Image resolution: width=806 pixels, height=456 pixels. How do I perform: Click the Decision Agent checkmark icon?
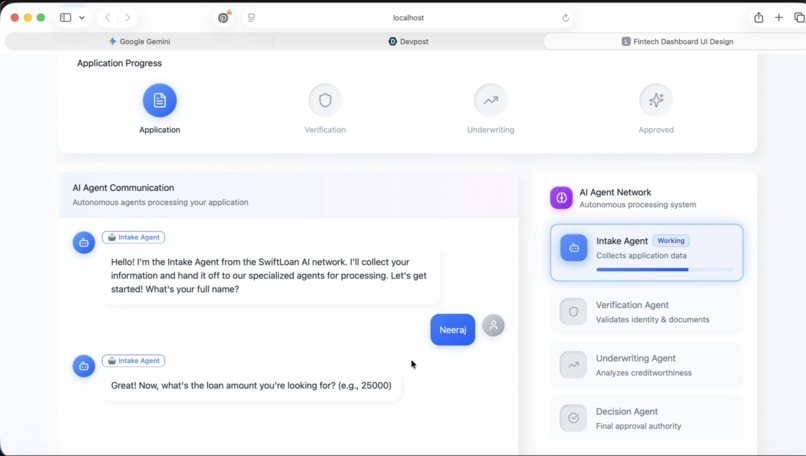[x=573, y=418]
